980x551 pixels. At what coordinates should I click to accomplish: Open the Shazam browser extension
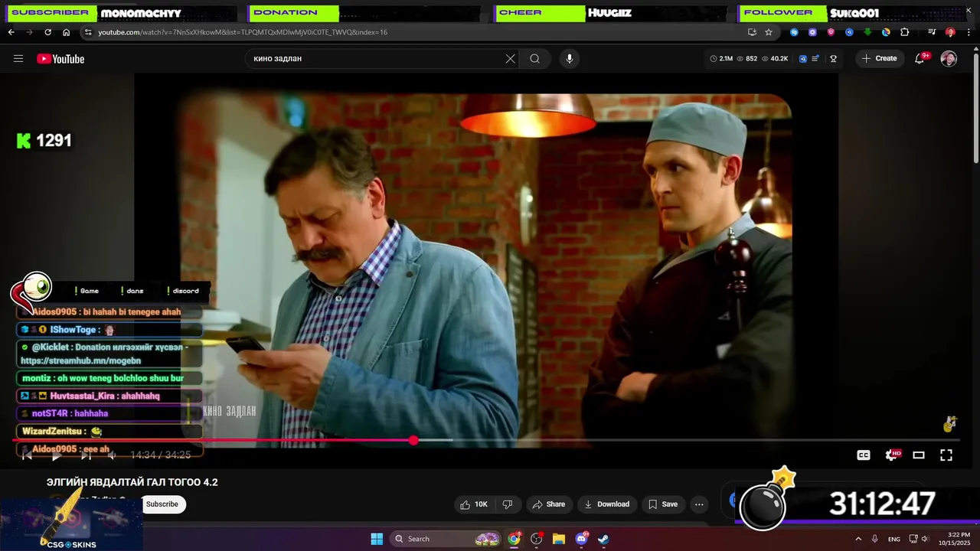794,32
